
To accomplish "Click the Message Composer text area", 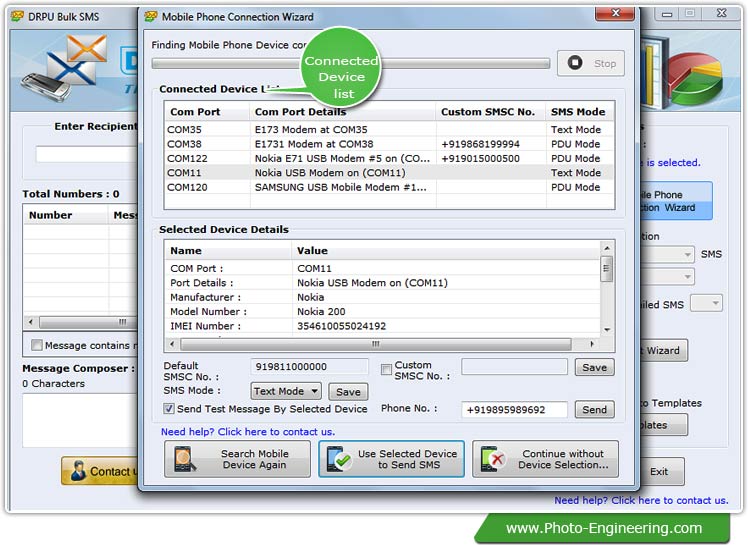I will pos(80,421).
